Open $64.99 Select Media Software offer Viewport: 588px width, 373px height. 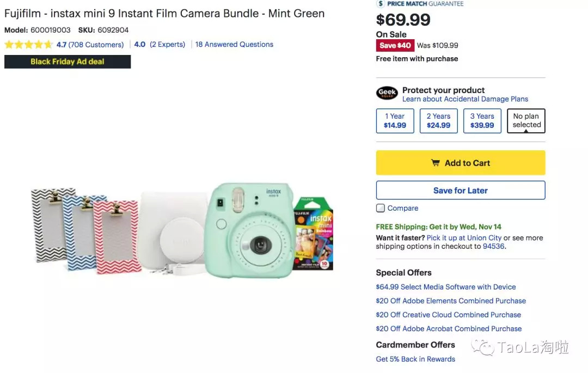tap(445, 287)
